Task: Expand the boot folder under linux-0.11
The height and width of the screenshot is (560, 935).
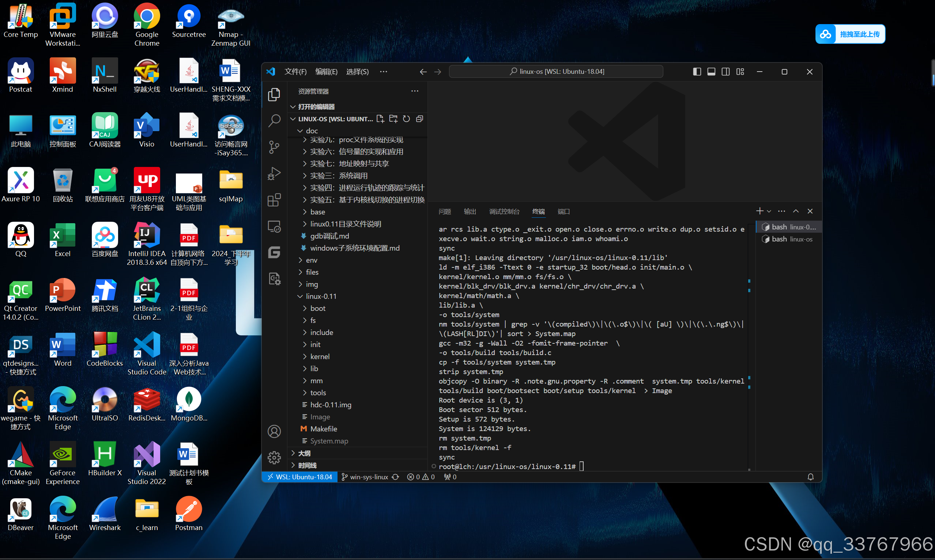Action: (318, 308)
